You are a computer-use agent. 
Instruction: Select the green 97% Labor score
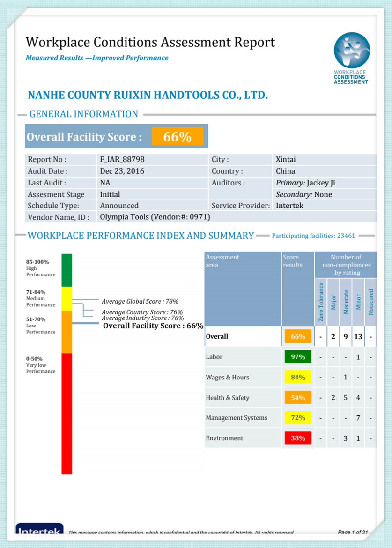pyautogui.click(x=297, y=357)
